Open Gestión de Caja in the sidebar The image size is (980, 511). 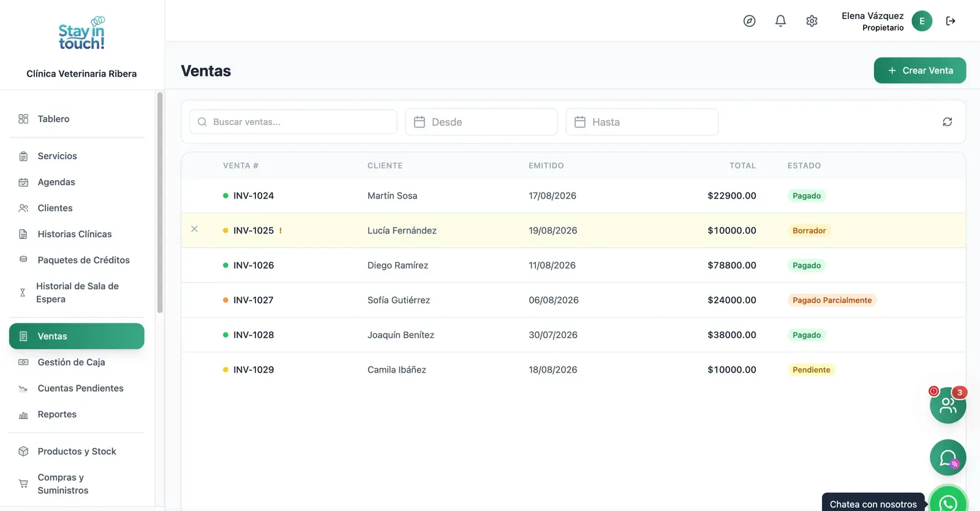click(x=77, y=362)
